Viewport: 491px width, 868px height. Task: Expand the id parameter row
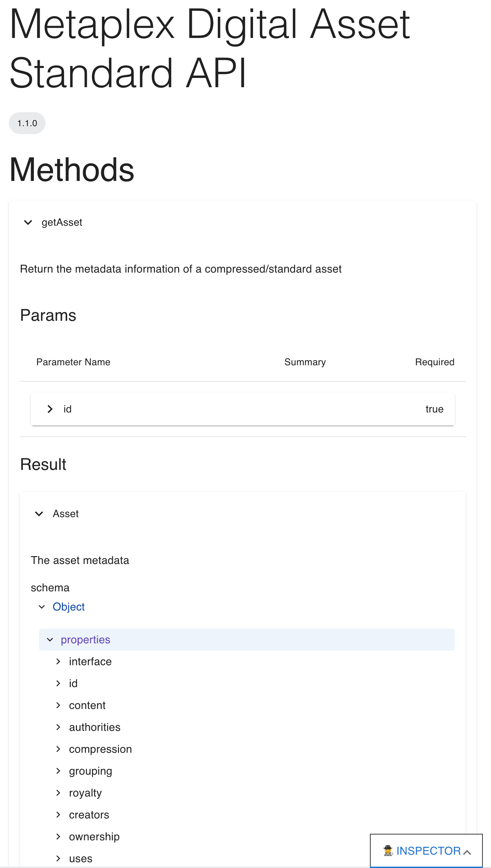click(x=50, y=409)
